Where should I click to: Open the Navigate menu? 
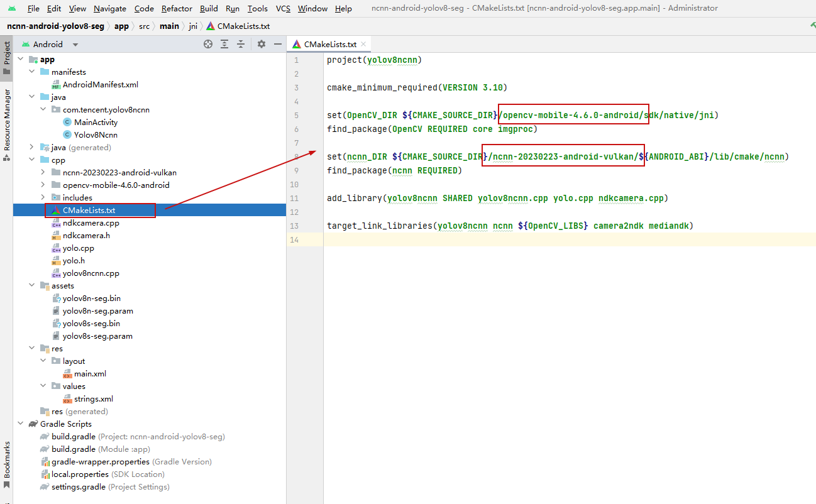click(x=110, y=8)
